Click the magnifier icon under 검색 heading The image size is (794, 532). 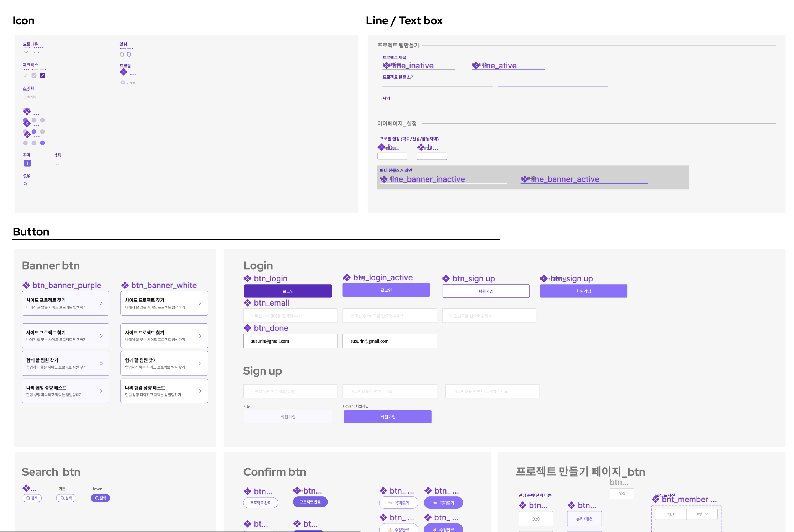tap(25, 184)
